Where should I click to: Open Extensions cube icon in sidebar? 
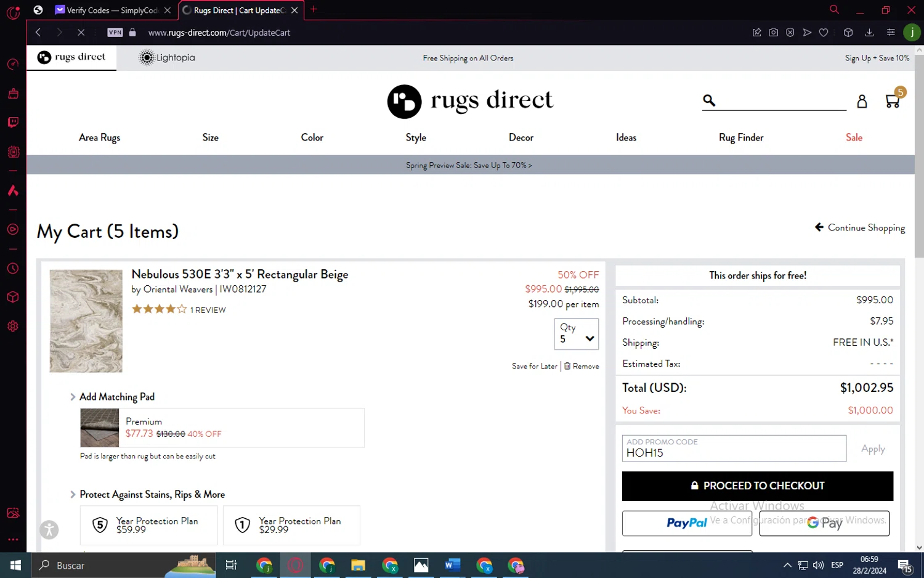(13, 297)
